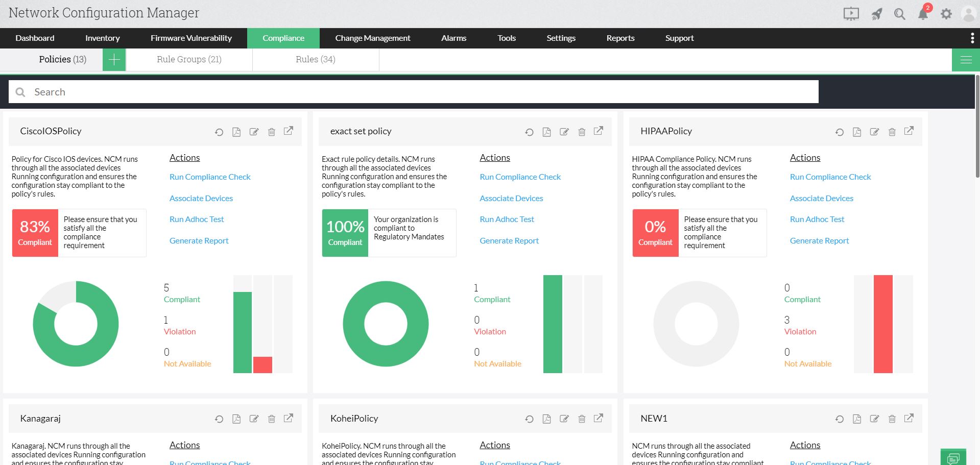This screenshot has width=980, height=465.
Task: Add a new policy with plus button
Action: click(114, 60)
